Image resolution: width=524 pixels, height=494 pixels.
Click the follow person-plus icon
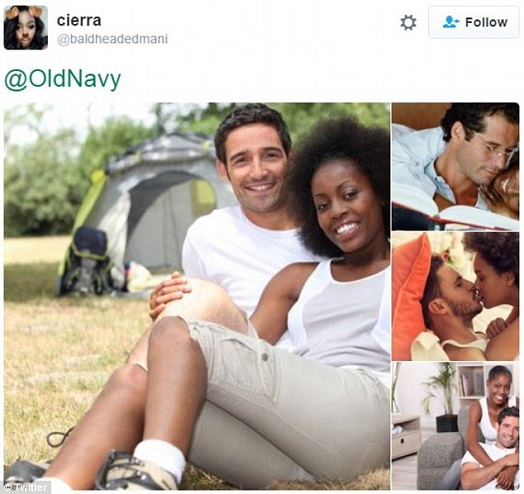451,22
